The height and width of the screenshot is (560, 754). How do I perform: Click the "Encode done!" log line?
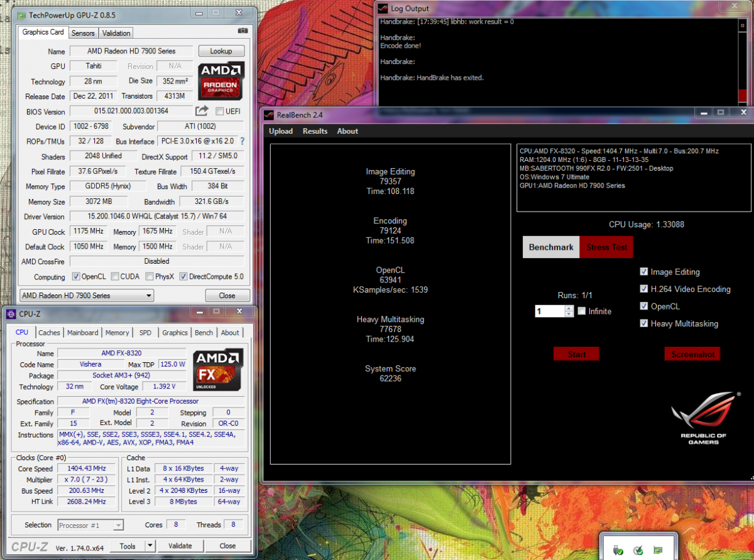(x=400, y=46)
